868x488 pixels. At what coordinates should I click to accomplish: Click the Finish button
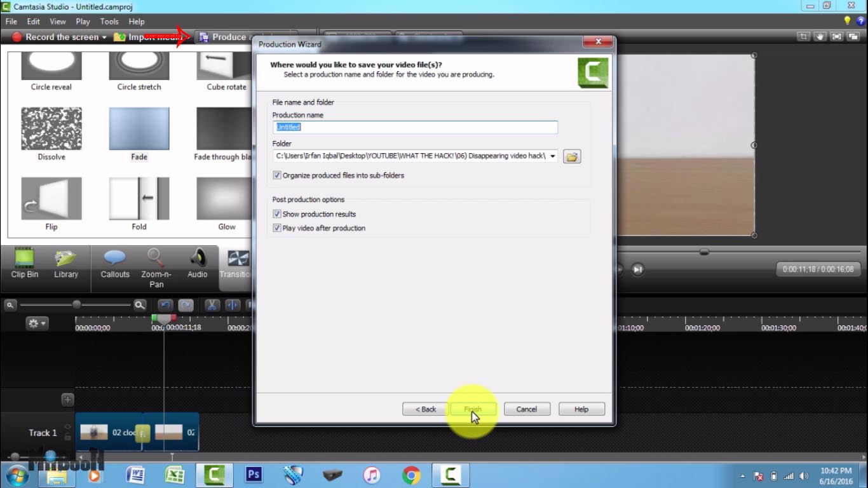click(473, 409)
